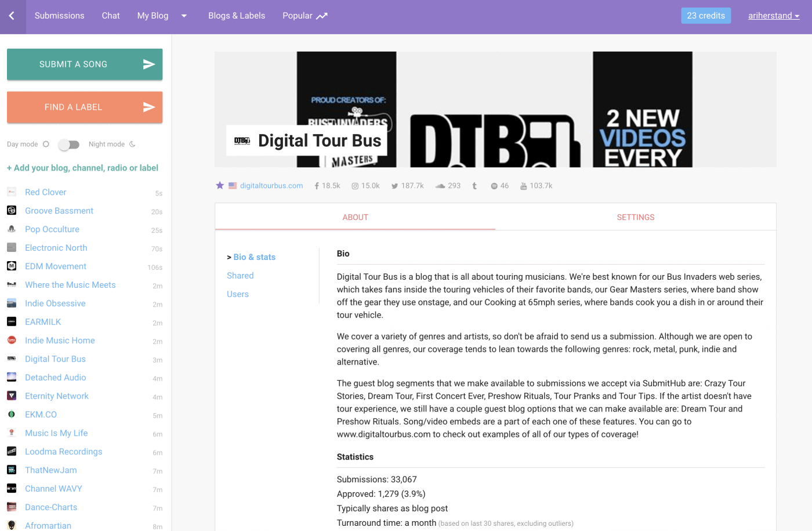Open Submissions in the top navigation
The image size is (812, 531).
tap(59, 16)
